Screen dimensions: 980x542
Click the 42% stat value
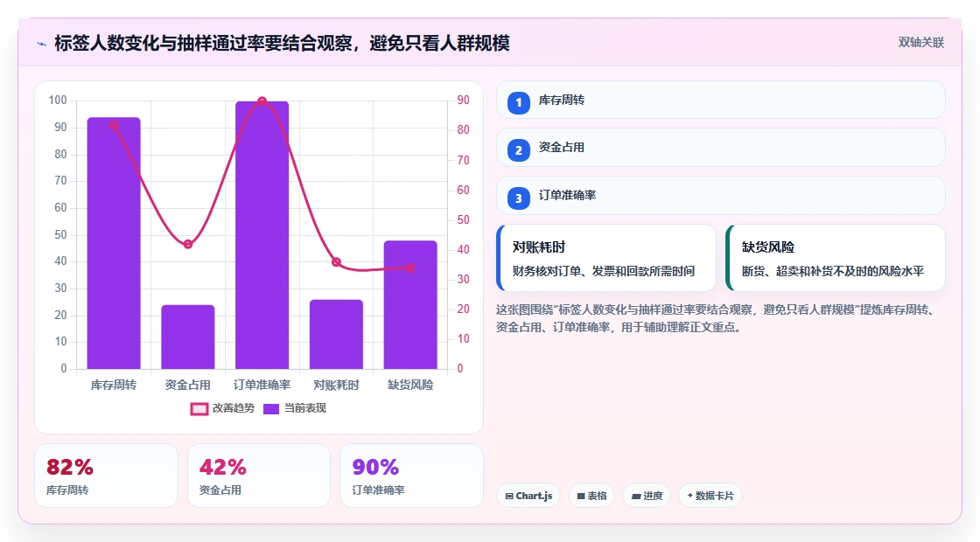click(222, 467)
